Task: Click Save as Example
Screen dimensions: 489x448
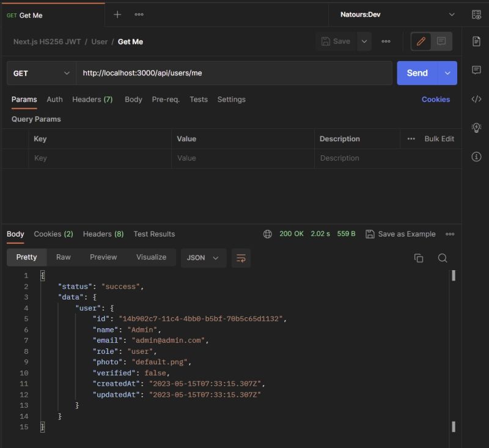Action: (406, 233)
